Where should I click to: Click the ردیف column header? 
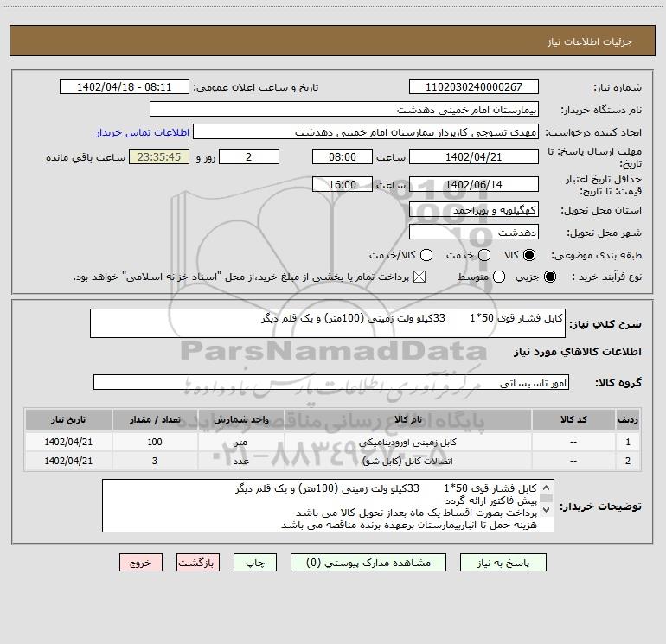click(628, 420)
